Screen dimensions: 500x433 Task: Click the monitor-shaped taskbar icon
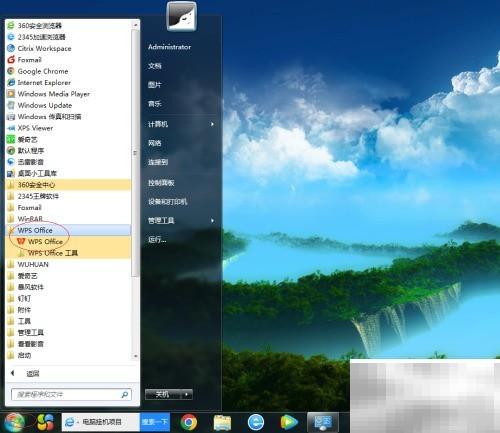(323, 422)
